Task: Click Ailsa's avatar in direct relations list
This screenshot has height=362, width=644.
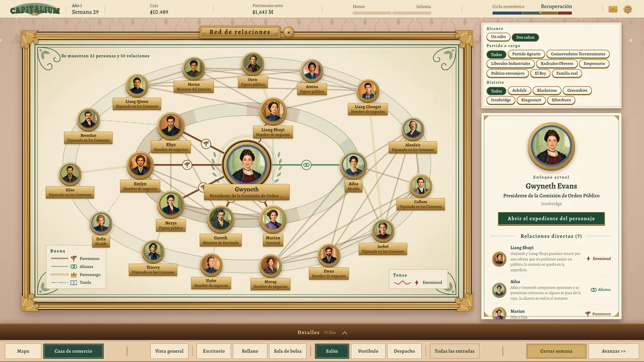Action: pos(500,290)
